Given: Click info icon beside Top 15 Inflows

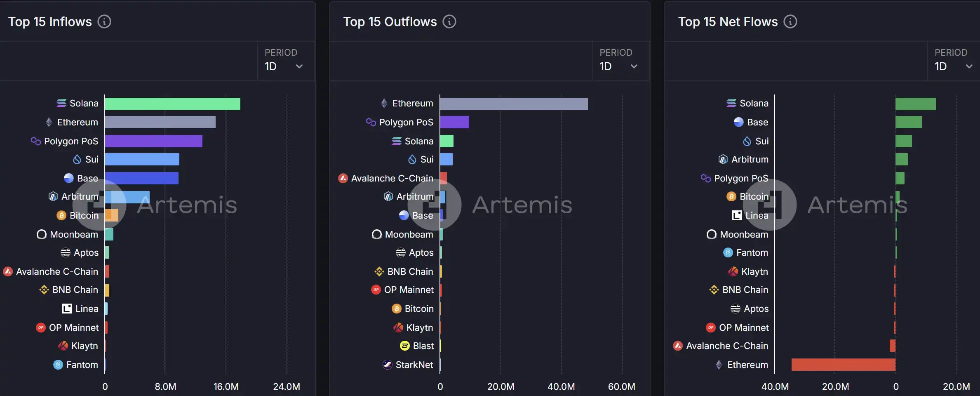Looking at the screenshot, I should pos(104,21).
